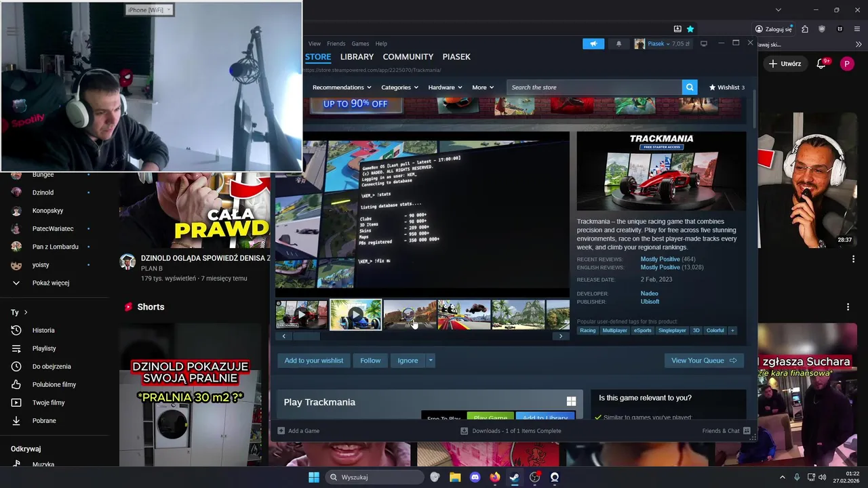
Task: Switch to the COMMUNITY tab
Action: coord(408,57)
